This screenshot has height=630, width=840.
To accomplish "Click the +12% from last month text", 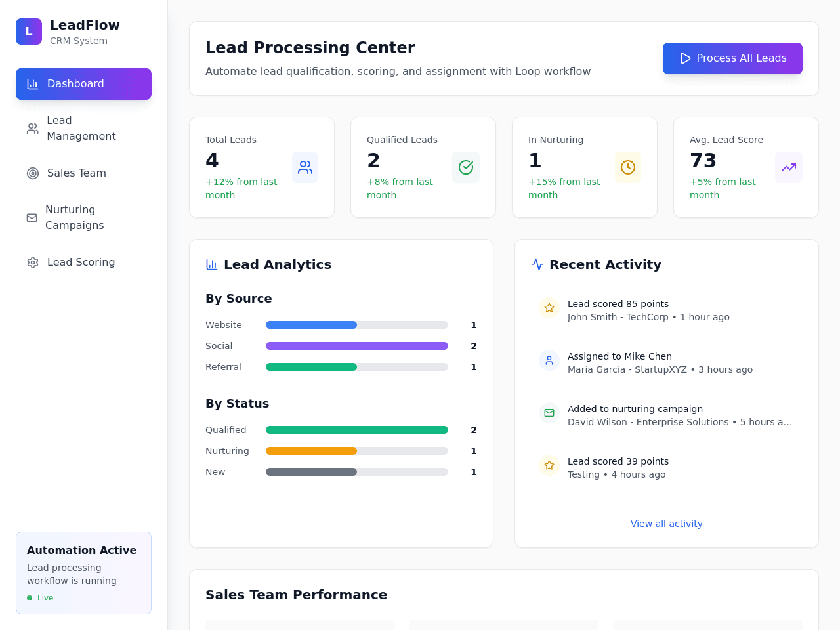I will pyautogui.click(x=241, y=188).
